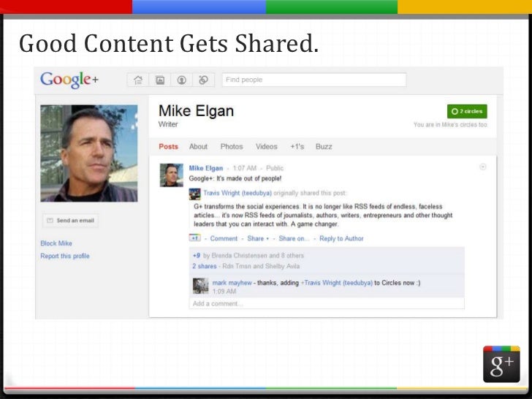Viewport: 532px width, 399px height.
Task: Click 'You are in Mike's circles too' text
Action: point(450,125)
